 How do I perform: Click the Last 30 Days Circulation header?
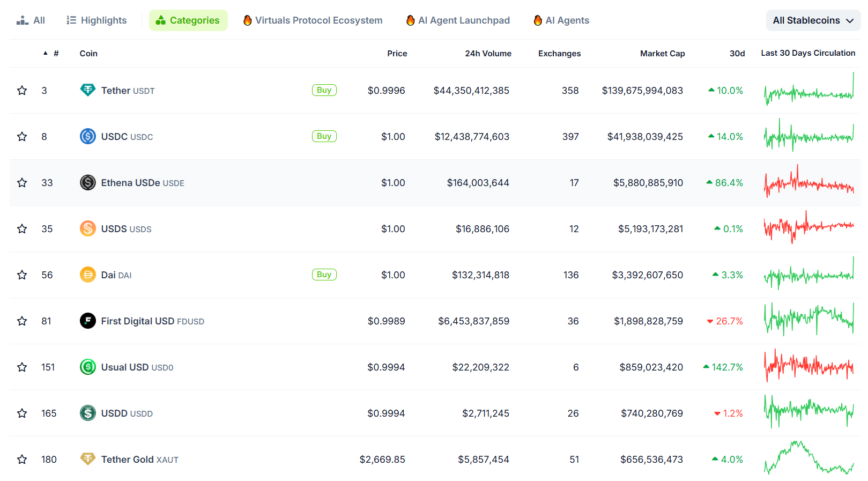tap(808, 53)
